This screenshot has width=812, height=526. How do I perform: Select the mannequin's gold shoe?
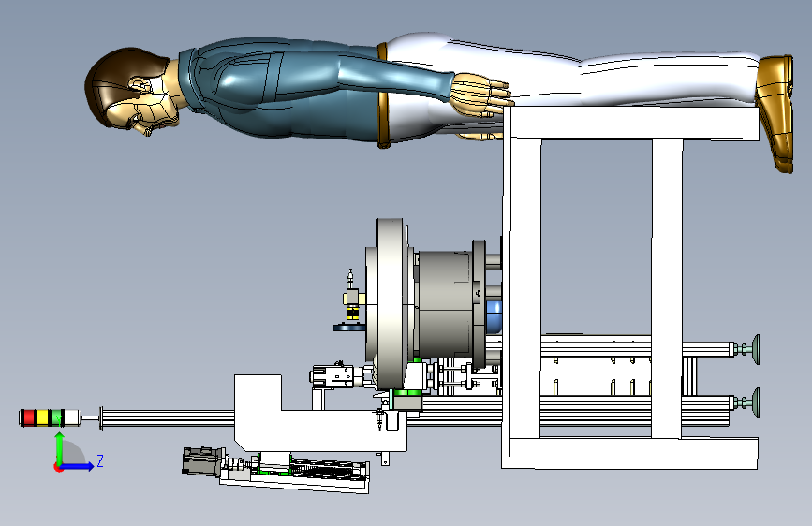(775, 113)
